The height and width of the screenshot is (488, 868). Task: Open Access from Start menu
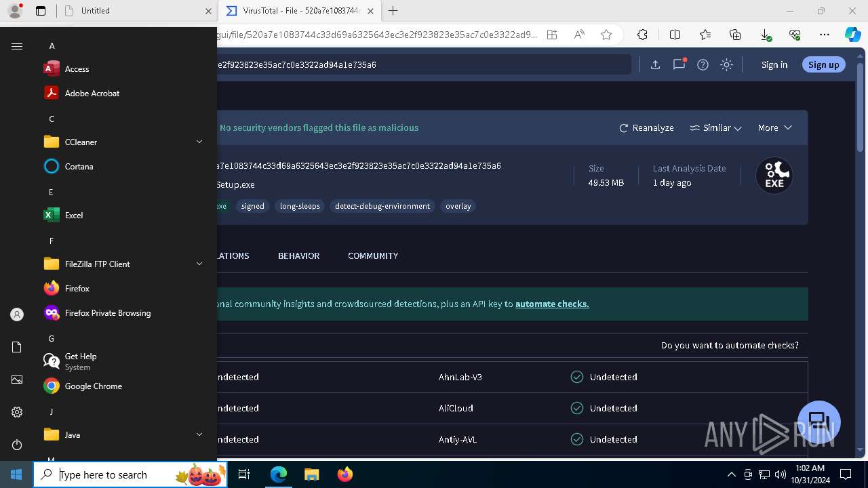[x=122, y=68]
